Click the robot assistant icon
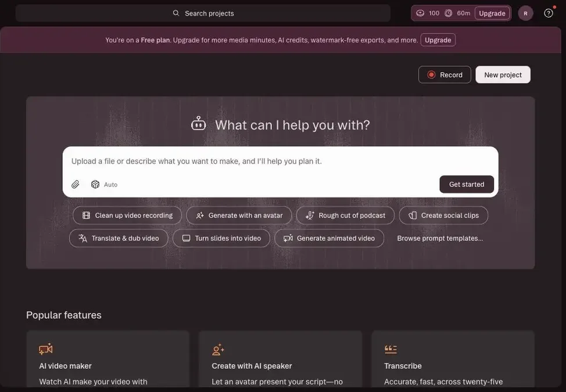The height and width of the screenshot is (392, 566). tap(199, 123)
